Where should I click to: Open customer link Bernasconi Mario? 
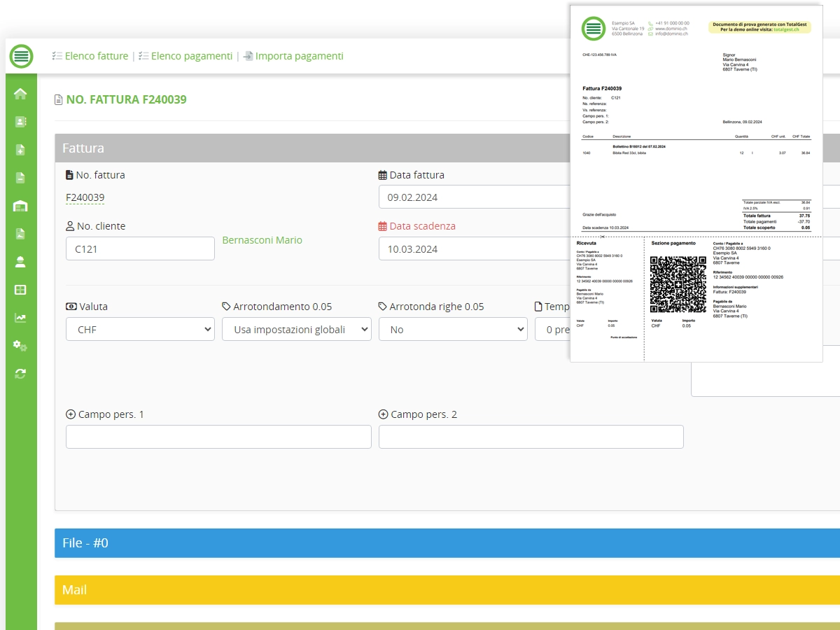point(262,240)
